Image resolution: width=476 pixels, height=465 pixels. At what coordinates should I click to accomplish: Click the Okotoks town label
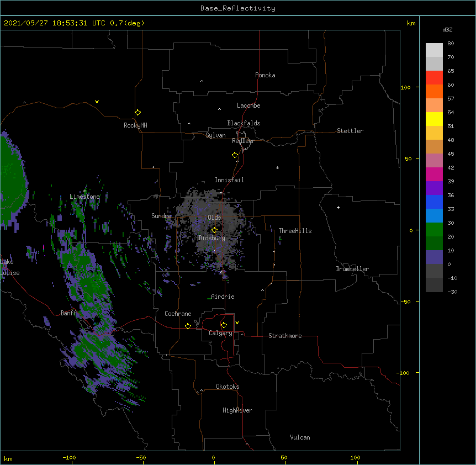pyautogui.click(x=228, y=387)
